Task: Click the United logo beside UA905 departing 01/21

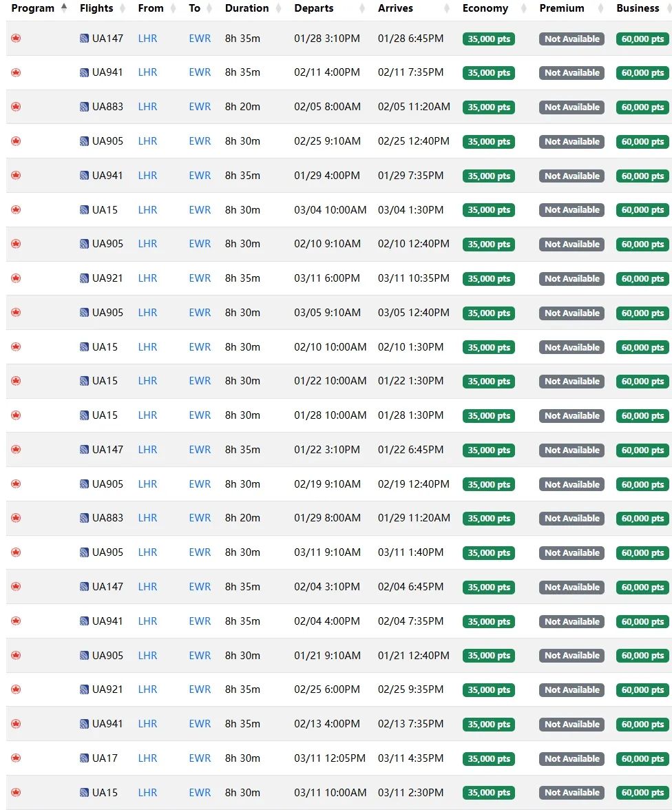Action: click(84, 656)
